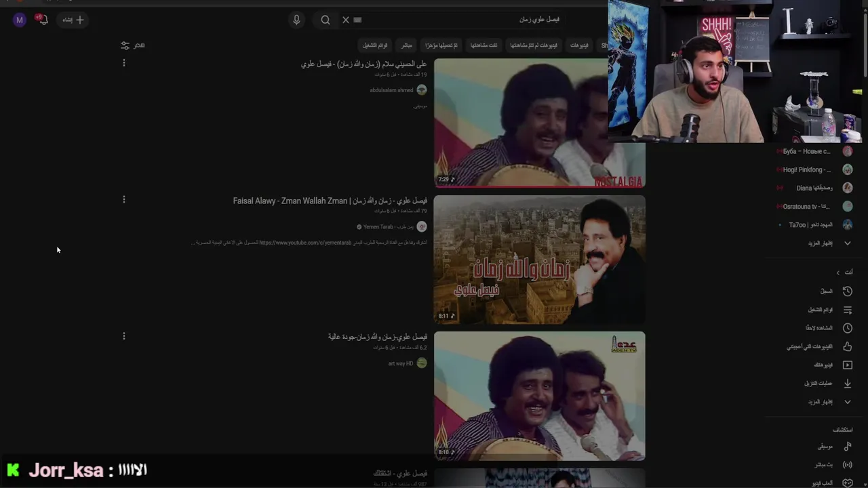The image size is (868, 488).
Task: Open options menu for 'جودة عالية' video
Action: click(x=123, y=336)
